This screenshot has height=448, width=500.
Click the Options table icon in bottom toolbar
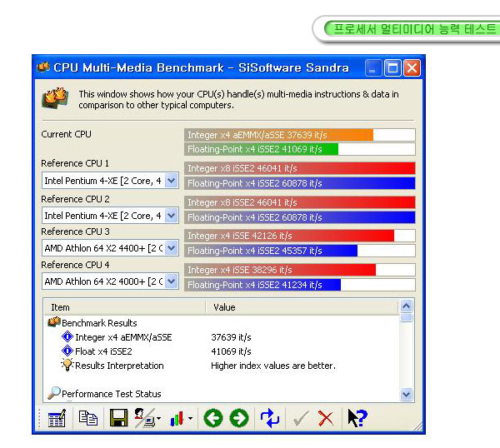pos(57,418)
